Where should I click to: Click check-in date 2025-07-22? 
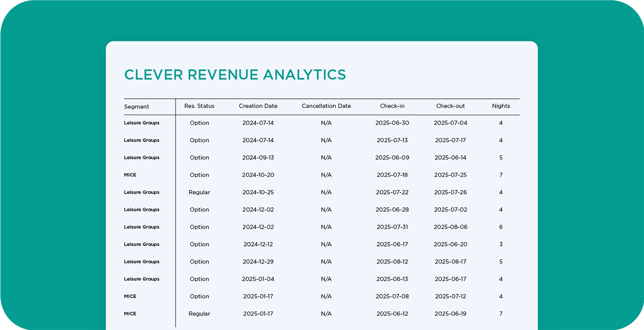[x=392, y=192]
